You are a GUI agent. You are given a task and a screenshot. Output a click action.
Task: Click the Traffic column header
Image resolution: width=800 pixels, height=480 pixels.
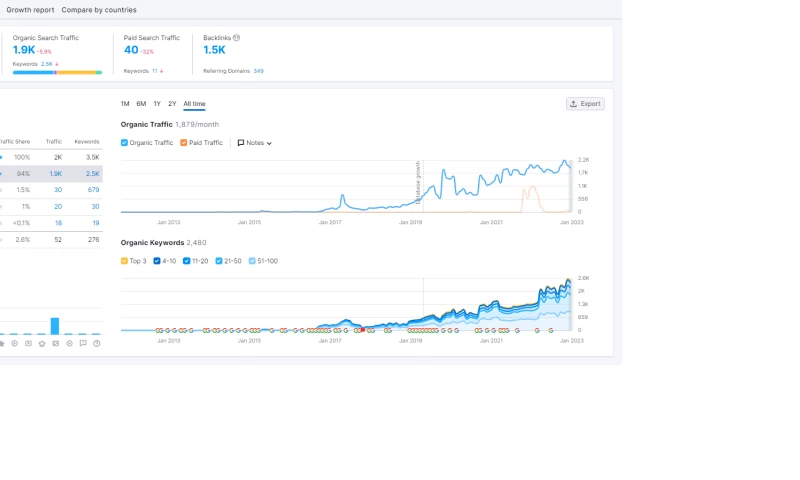tap(54, 142)
